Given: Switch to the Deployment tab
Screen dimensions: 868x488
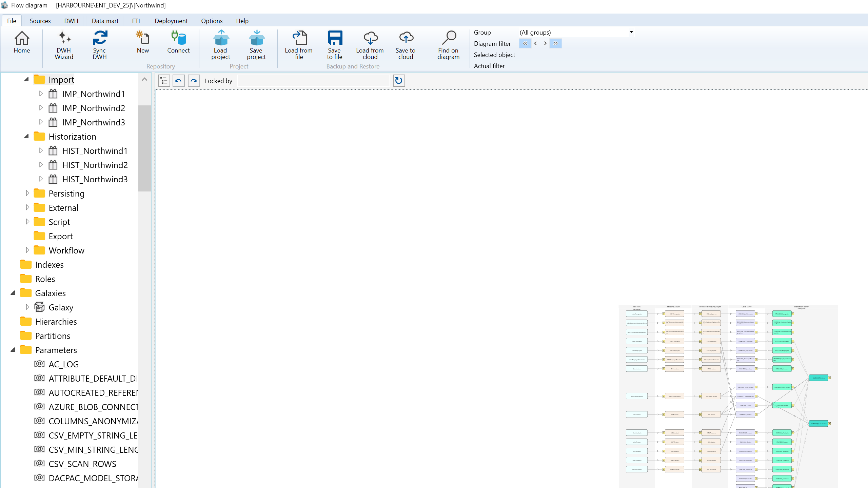Looking at the screenshot, I should coord(171,21).
